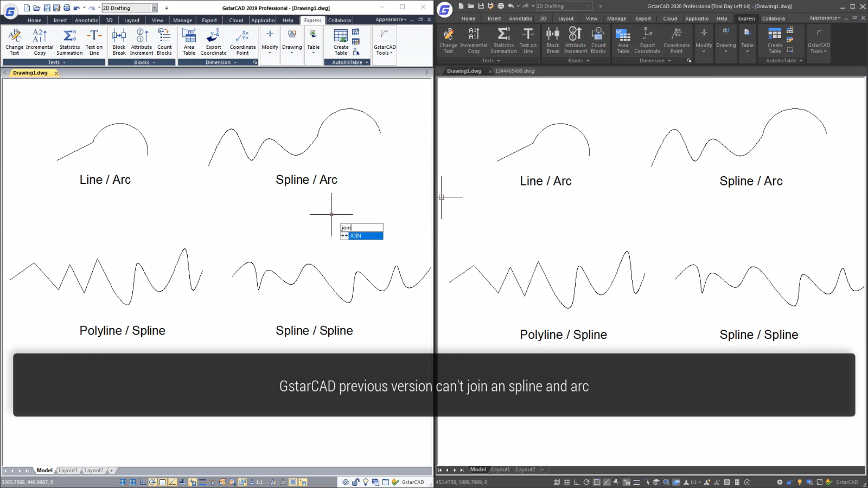
Task: Open Home ribbon tab in GstarCAD 2019
Action: pos(34,21)
